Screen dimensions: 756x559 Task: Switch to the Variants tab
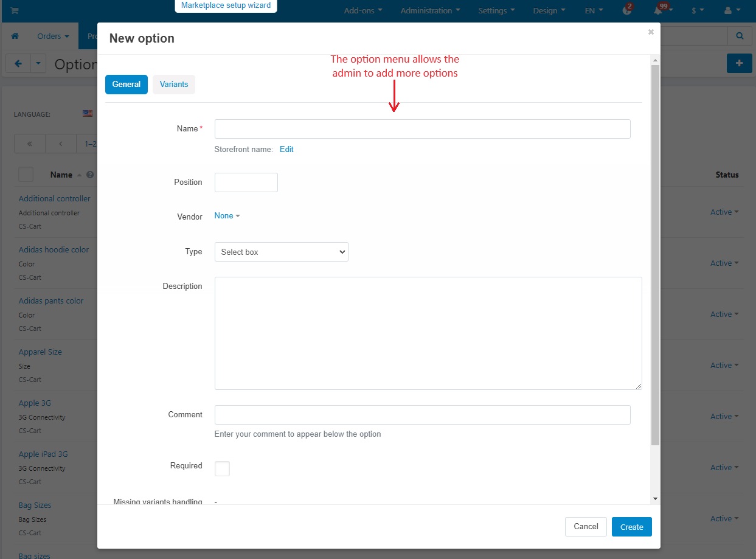click(x=174, y=85)
